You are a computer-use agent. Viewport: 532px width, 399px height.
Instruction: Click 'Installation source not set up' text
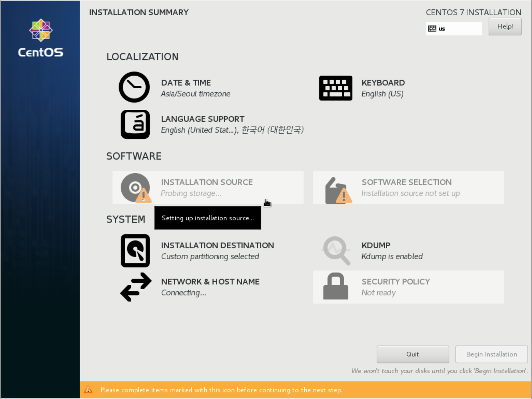coord(410,194)
